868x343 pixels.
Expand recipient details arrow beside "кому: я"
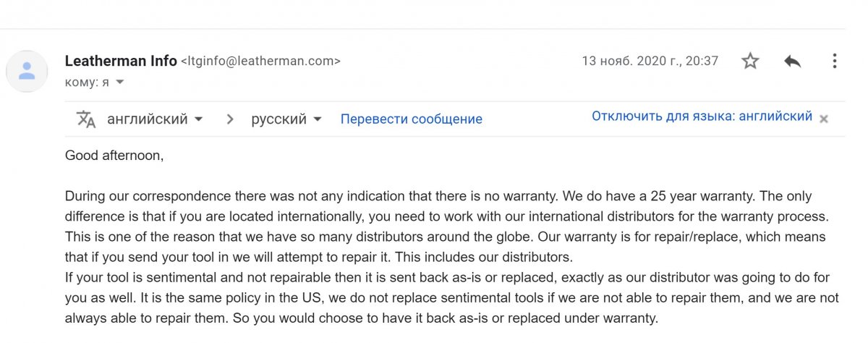tap(120, 82)
